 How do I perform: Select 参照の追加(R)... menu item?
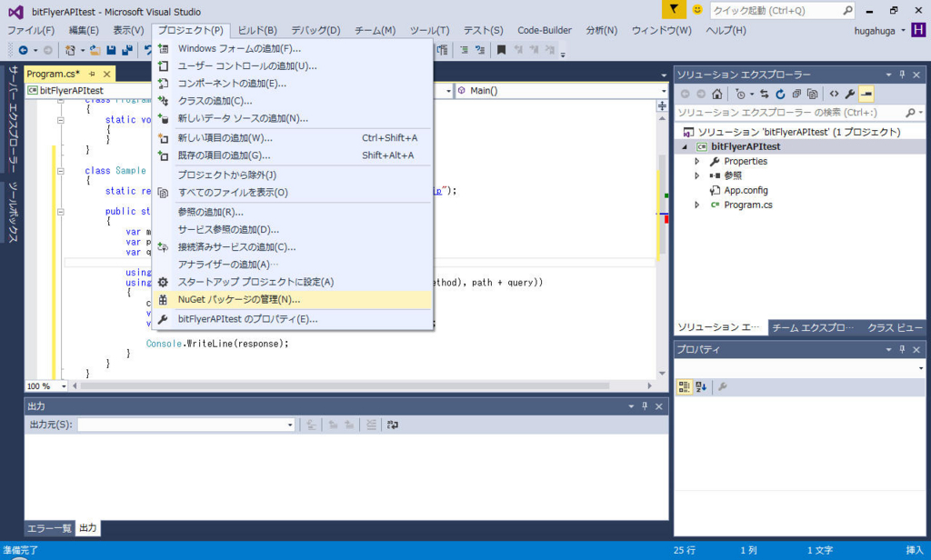click(x=292, y=212)
